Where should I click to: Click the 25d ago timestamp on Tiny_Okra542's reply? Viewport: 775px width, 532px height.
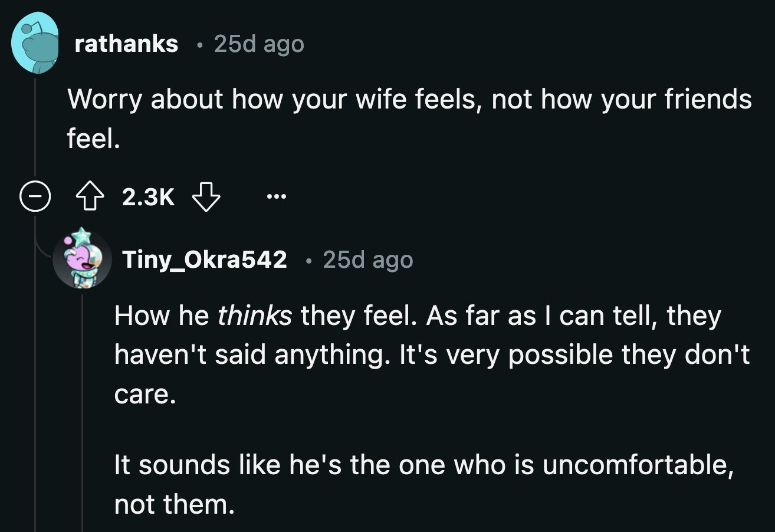point(366,260)
